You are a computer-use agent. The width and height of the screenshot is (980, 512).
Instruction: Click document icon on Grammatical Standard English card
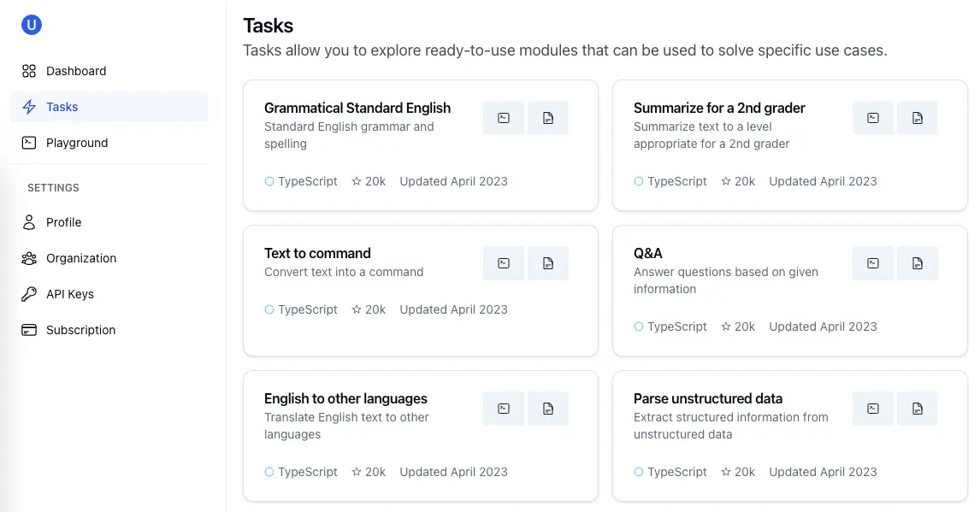548,118
